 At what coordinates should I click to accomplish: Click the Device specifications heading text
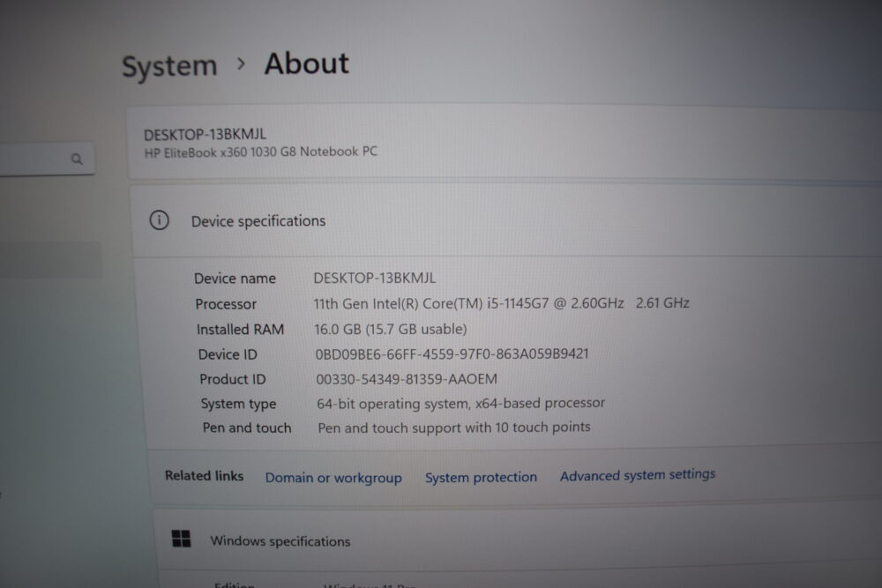(x=258, y=221)
